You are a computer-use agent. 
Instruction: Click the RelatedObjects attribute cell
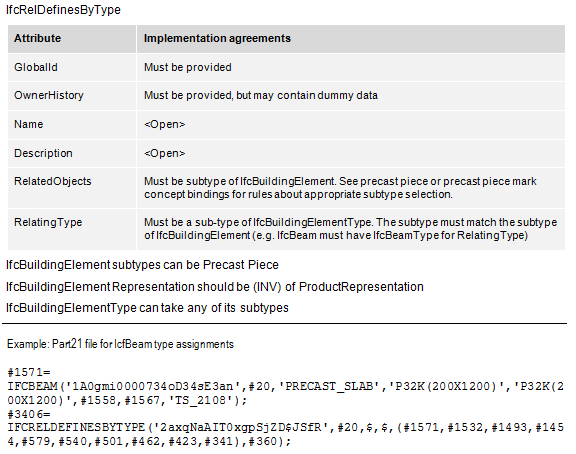tap(72, 188)
